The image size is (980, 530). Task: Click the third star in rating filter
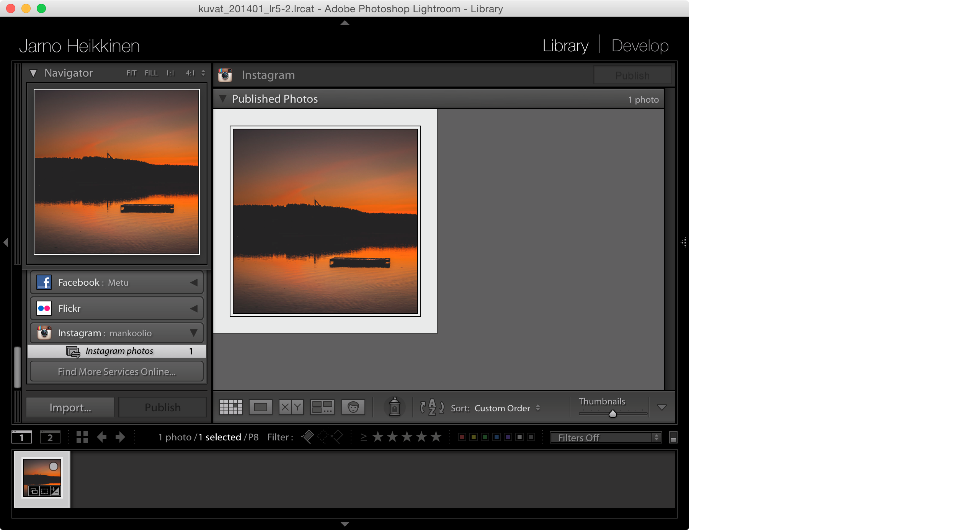407,437
